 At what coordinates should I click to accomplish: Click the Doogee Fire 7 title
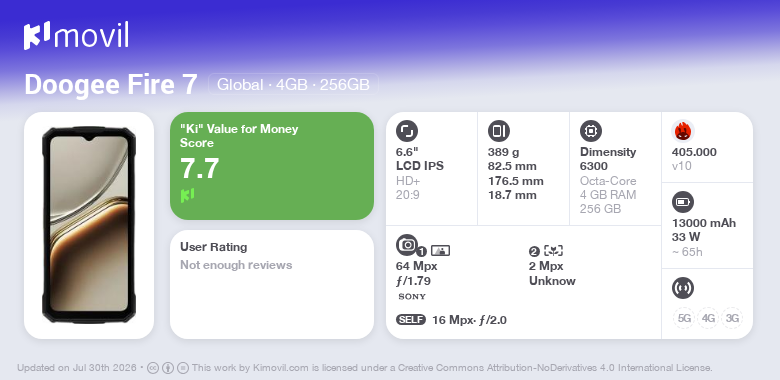(x=111, y=85)
